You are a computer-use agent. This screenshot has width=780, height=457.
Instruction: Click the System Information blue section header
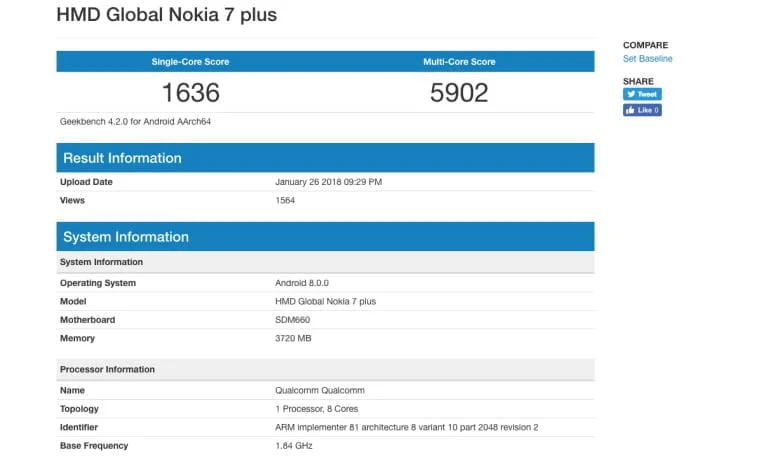click(x=126, y=237)
